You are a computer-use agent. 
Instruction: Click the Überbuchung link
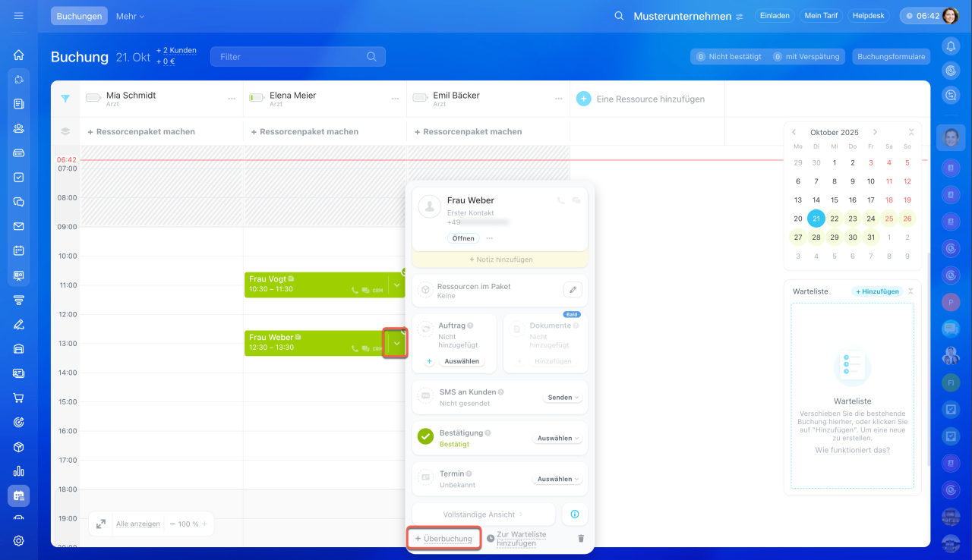click(x=443, y=539)
